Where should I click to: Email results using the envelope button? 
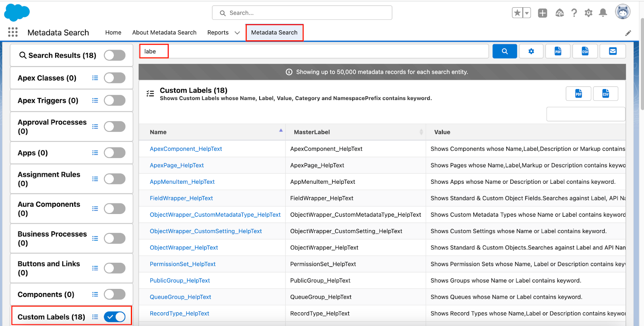coord(613,51)
